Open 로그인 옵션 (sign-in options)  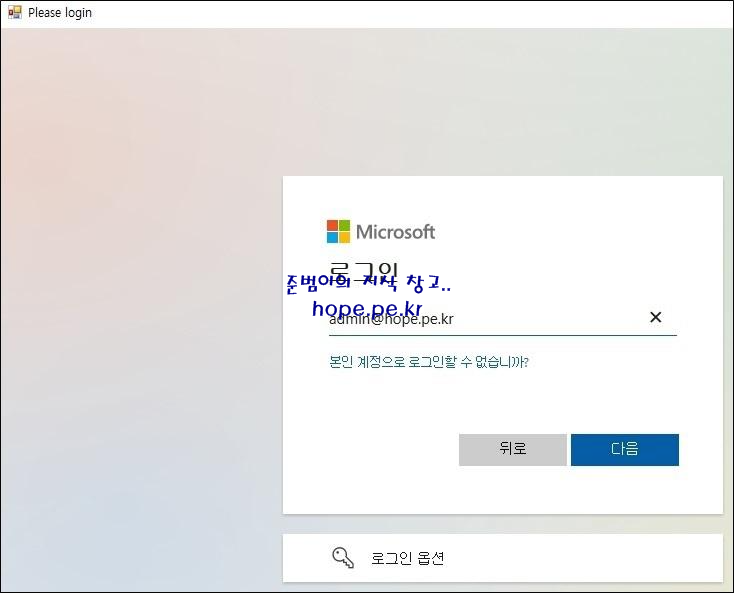[503, 558]
